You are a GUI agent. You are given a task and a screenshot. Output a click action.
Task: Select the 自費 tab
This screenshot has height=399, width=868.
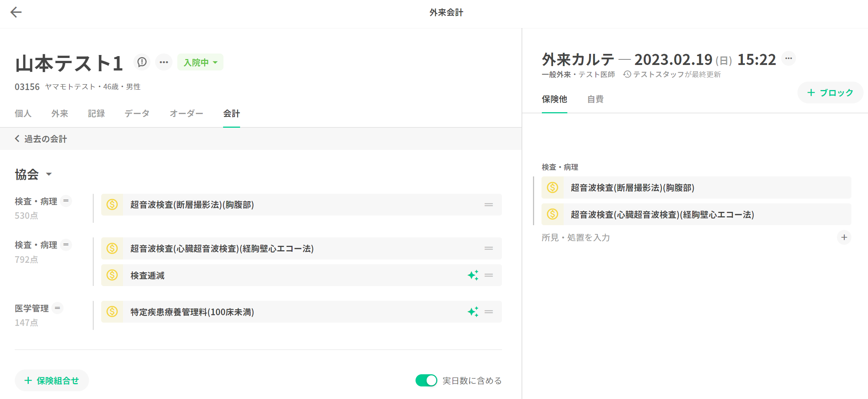coord(595,99)
